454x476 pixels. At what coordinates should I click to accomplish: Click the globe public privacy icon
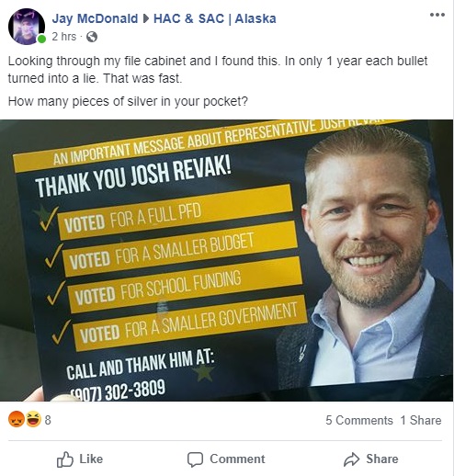(x=92, y=37)
